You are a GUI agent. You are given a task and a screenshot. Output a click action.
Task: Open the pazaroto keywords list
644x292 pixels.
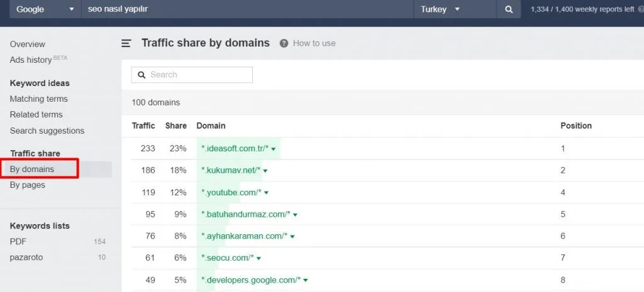(26, 257)
